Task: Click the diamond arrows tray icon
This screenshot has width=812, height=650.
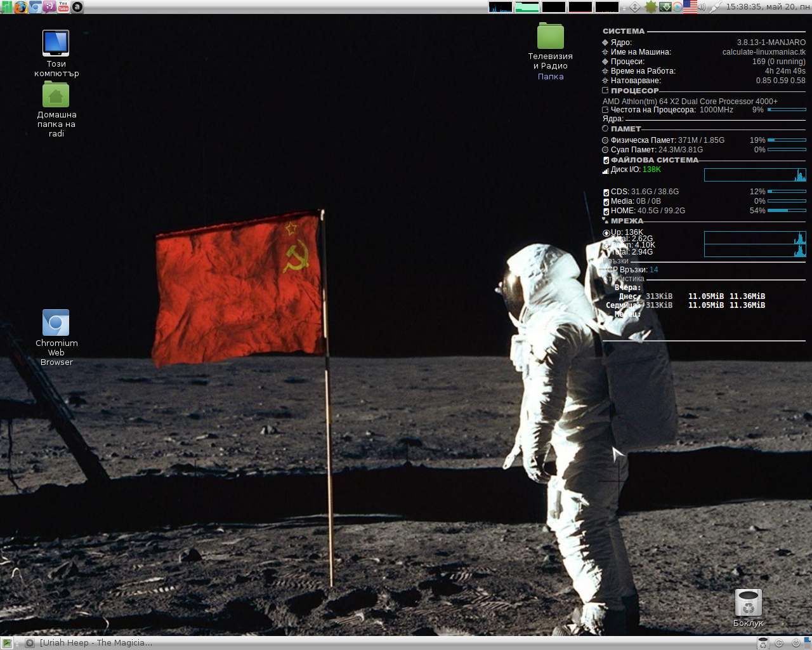Action: [x=635, y=7]
